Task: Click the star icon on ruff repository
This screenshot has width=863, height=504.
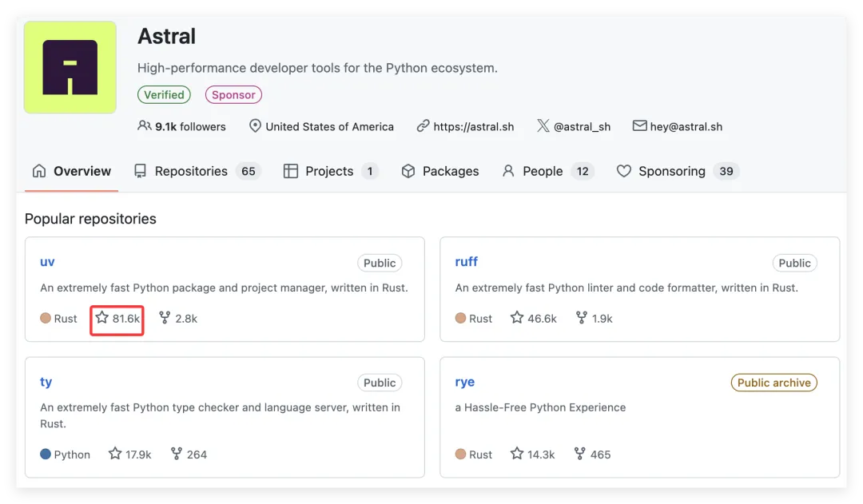Action: (517, 318)
